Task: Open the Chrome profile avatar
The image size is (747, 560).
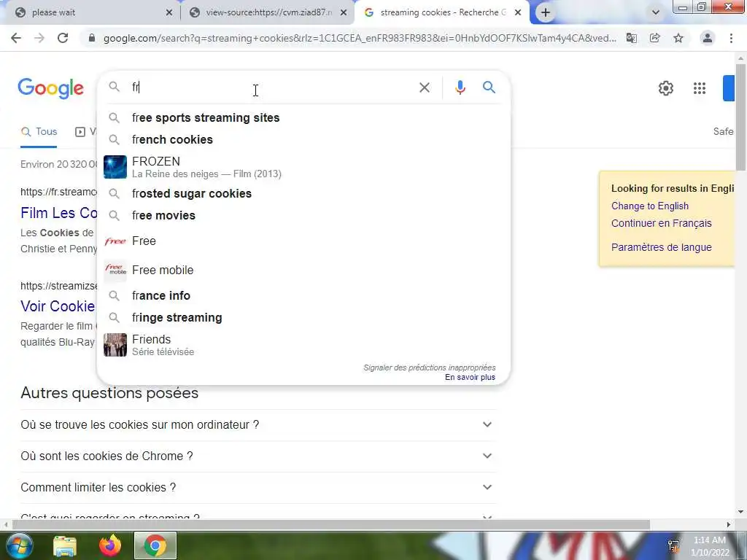Action: click(708, 38)
